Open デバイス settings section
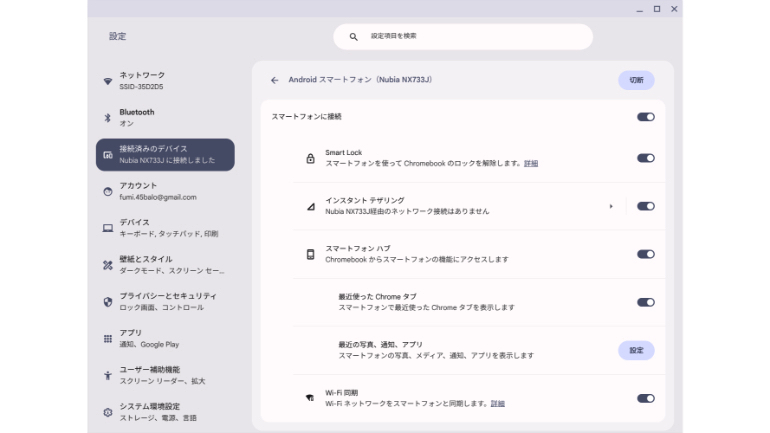The height and width of the screenshot is (433, 770). click(165, 228)
